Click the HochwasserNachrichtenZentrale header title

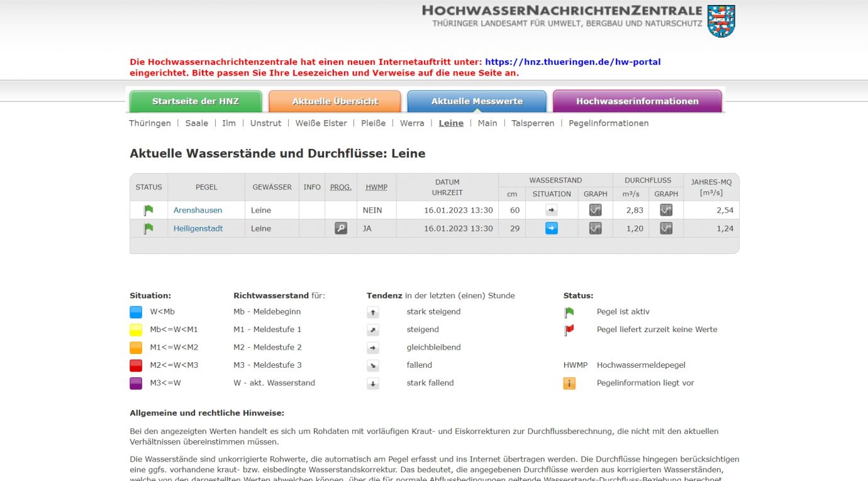coord(562,11)
